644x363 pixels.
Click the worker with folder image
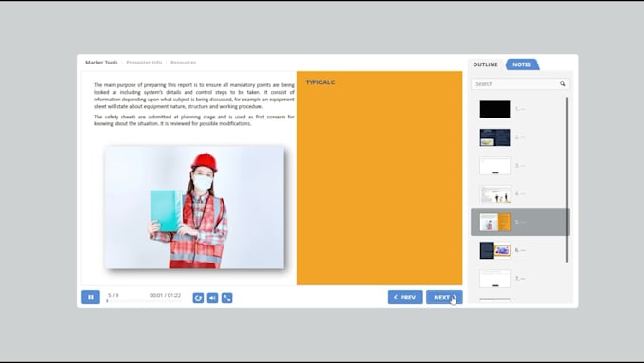coord(195,208)
